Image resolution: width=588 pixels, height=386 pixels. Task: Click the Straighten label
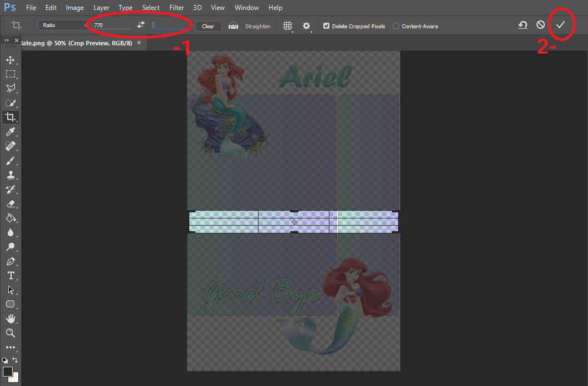(257, 26)
